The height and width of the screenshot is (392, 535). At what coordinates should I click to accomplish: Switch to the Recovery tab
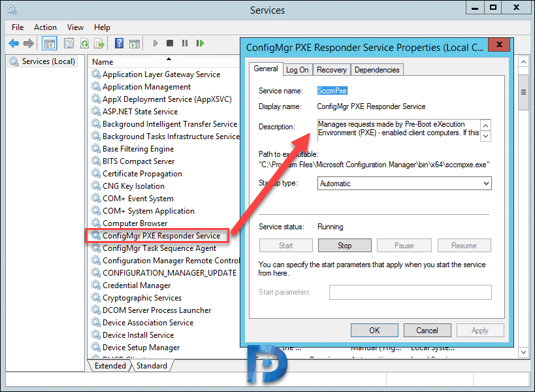pos(332,70)
